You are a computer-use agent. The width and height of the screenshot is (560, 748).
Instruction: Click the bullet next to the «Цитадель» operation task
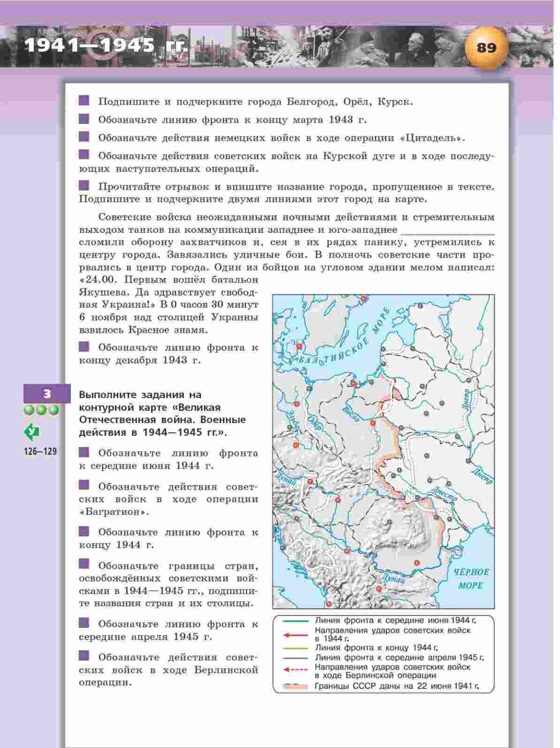84,137
